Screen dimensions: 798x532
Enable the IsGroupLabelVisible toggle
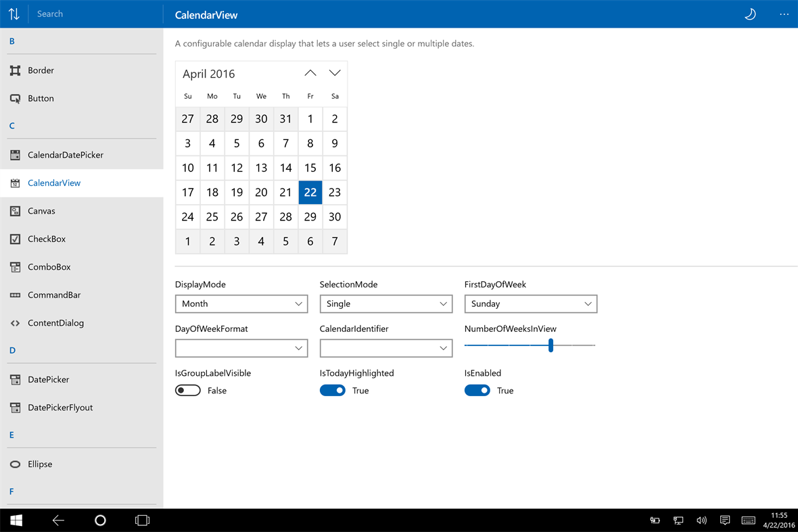(187, 390)
